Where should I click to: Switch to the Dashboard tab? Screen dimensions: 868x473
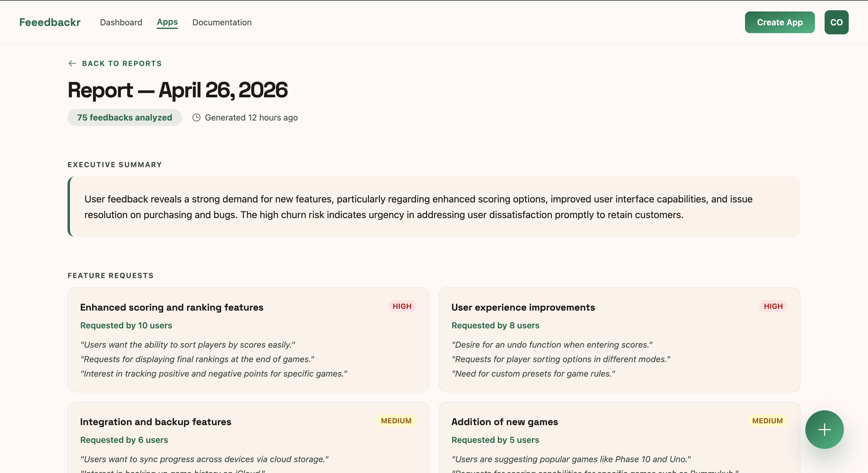coord(121,22)
